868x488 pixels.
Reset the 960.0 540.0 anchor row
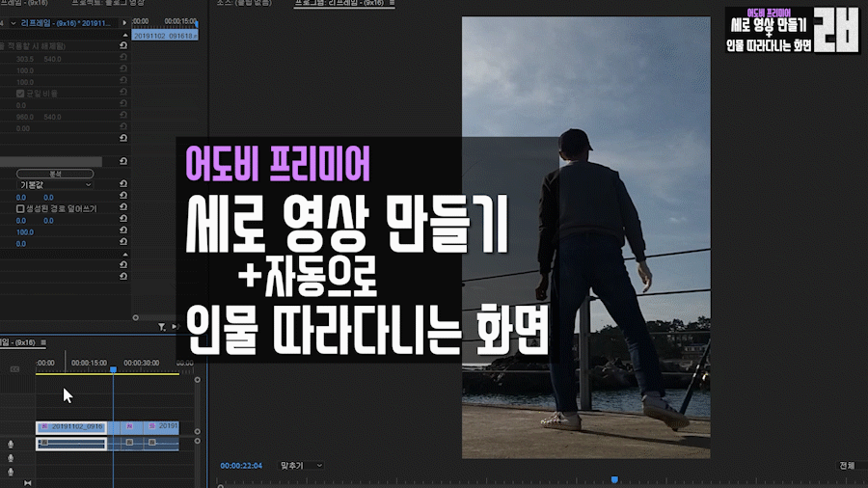click(x=122, y=116)
